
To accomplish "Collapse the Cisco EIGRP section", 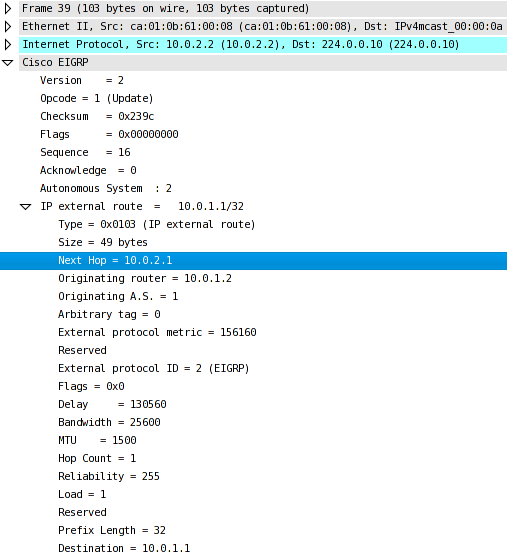I will click(7, 63).
